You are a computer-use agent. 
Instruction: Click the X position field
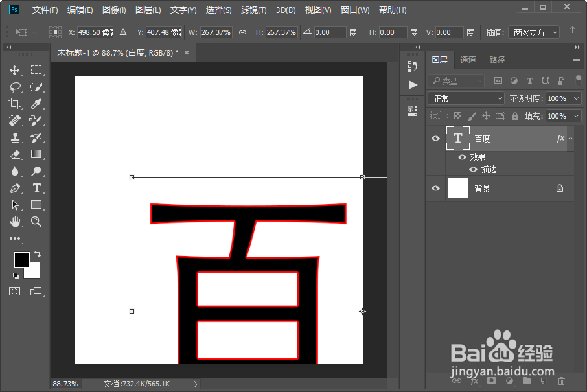pos(95,32)
